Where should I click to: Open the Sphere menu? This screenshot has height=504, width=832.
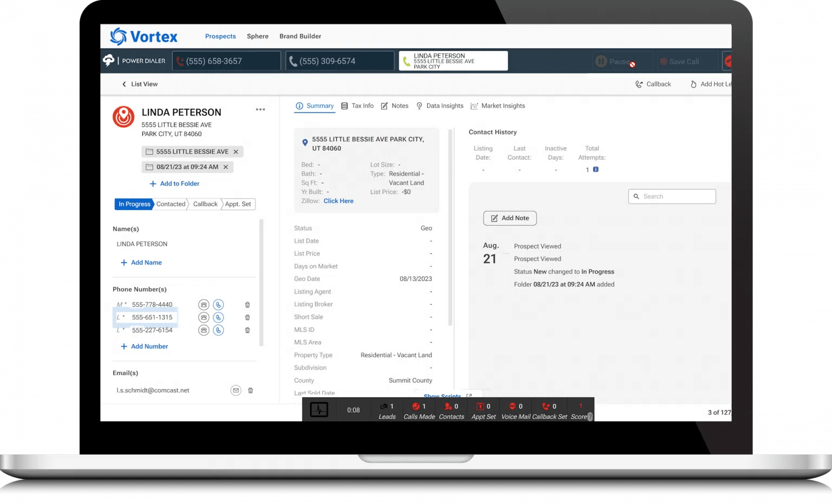point(258,36)
